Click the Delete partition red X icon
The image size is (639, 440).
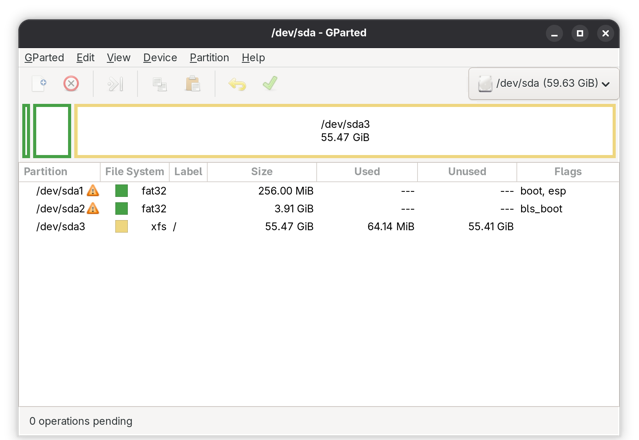[71, 84]
